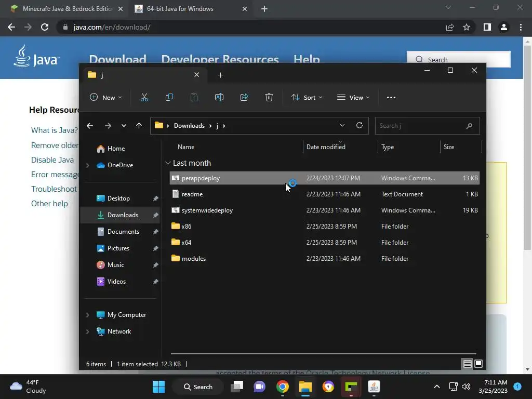The image size is (532, 399).
Task: Go up one folder level
Action: click(139, 126)
